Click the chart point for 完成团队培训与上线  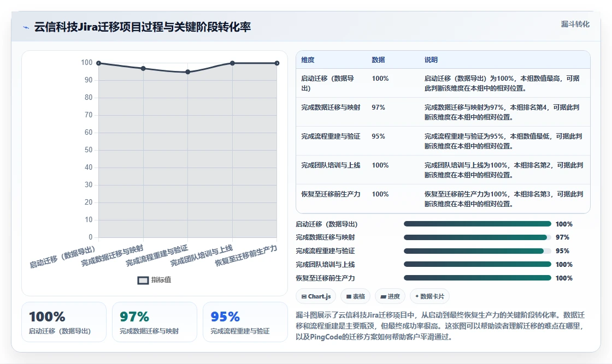232,63
